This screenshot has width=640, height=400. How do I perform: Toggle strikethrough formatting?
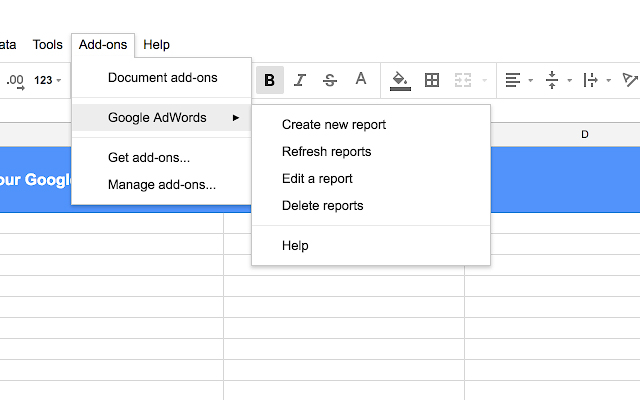pos(330,80)
